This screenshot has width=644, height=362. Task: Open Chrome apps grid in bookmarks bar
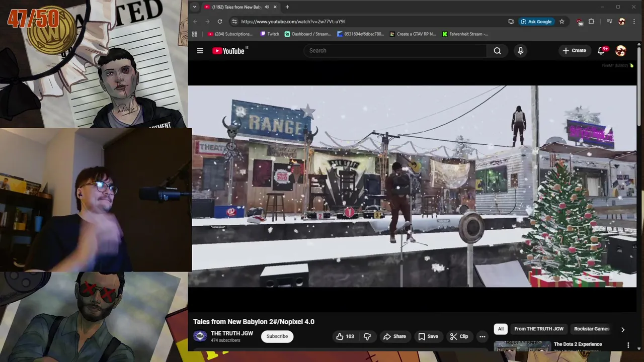(195, 34)
